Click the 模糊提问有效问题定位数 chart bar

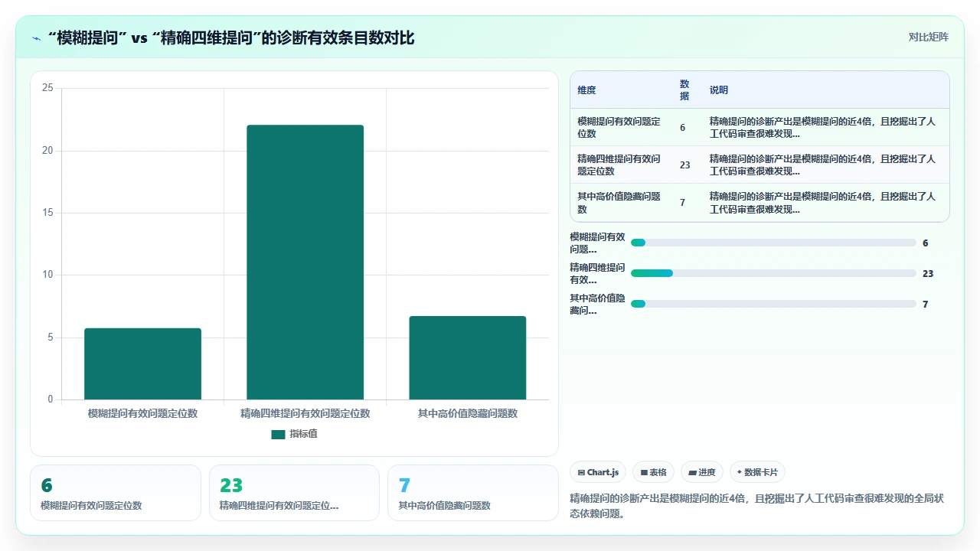coord(142,364)
